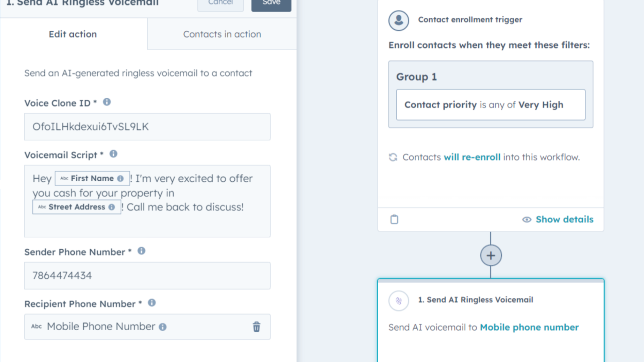644x362 pixels.
Task: Switch to the Contacts in action tab
Action: point(222,34)
